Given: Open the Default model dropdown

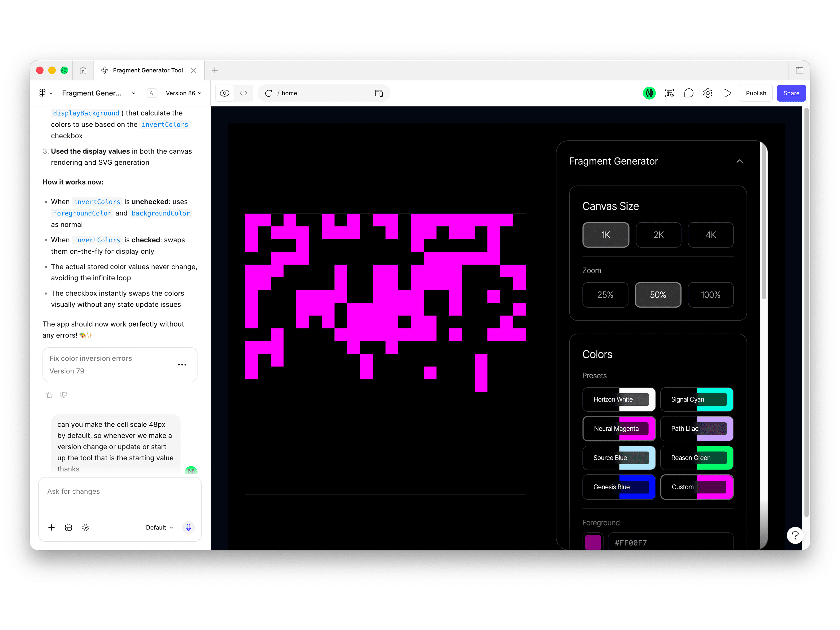Looking at the screenshot, I should (x=159, y=527).
